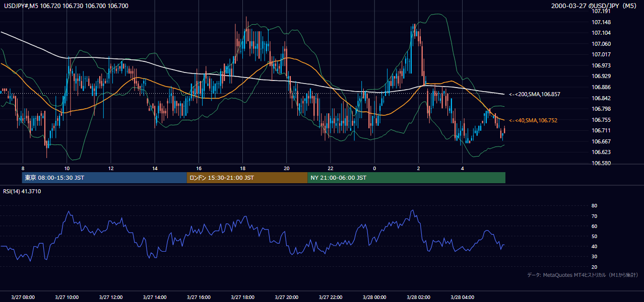
Task: Click the date label 3/27 10:00
Action: tap(67, 297)
